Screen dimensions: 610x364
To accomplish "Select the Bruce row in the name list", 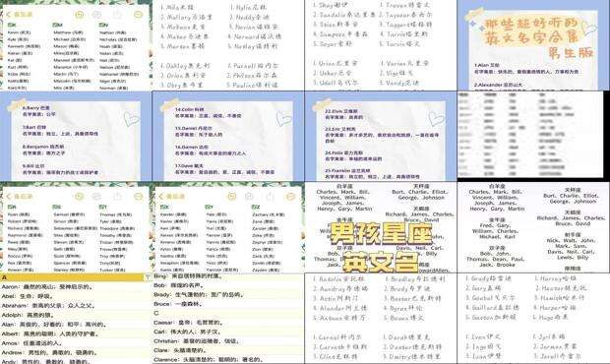I will point(228,304).
